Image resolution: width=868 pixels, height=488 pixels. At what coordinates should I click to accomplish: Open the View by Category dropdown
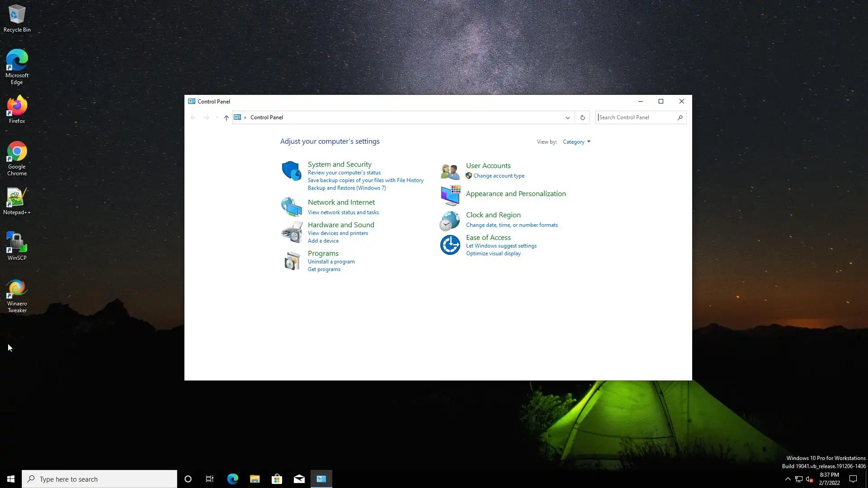click(x=576, y=142)
